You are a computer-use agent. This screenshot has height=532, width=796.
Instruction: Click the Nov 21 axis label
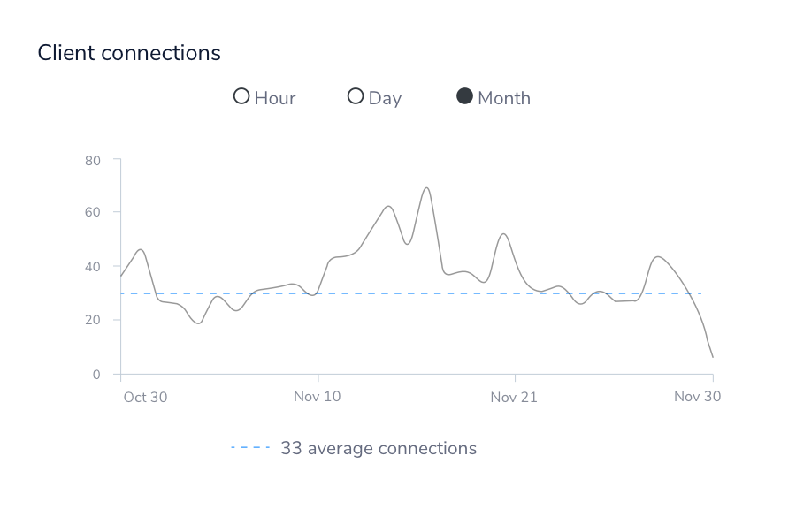(x=514, y=397)
